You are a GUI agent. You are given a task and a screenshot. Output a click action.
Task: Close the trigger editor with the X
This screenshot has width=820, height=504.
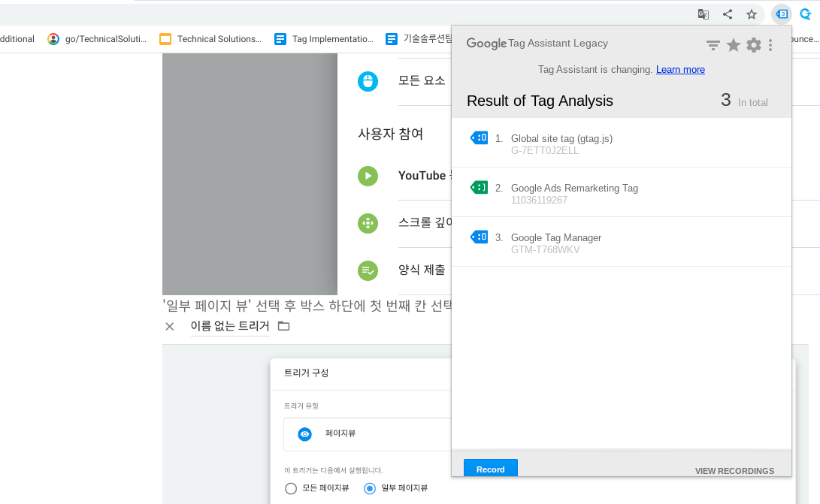[169, 327]
